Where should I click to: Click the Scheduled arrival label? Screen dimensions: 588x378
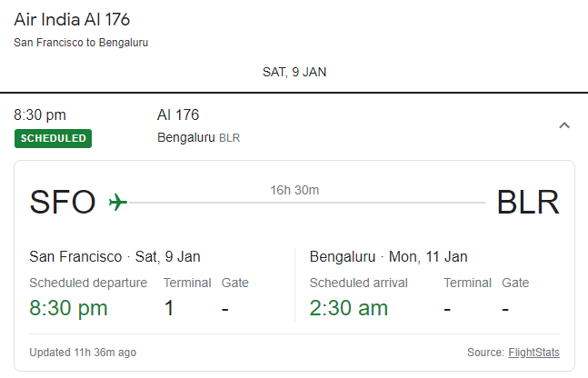[x=358, y=283]
